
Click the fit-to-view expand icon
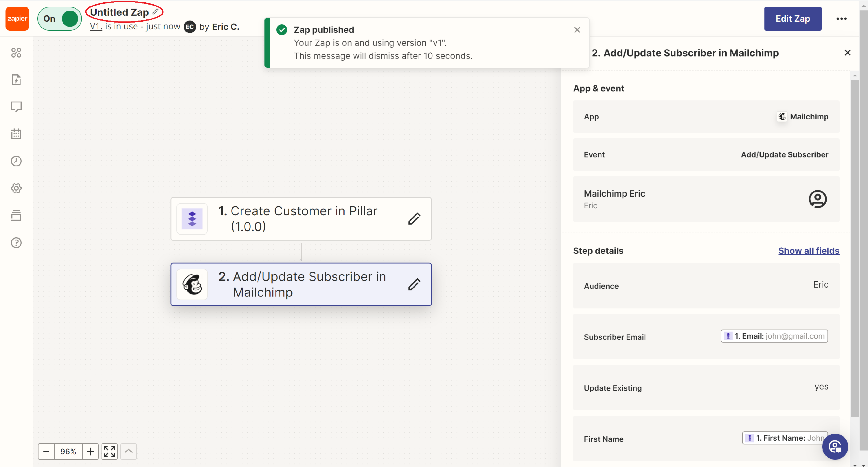109,451
